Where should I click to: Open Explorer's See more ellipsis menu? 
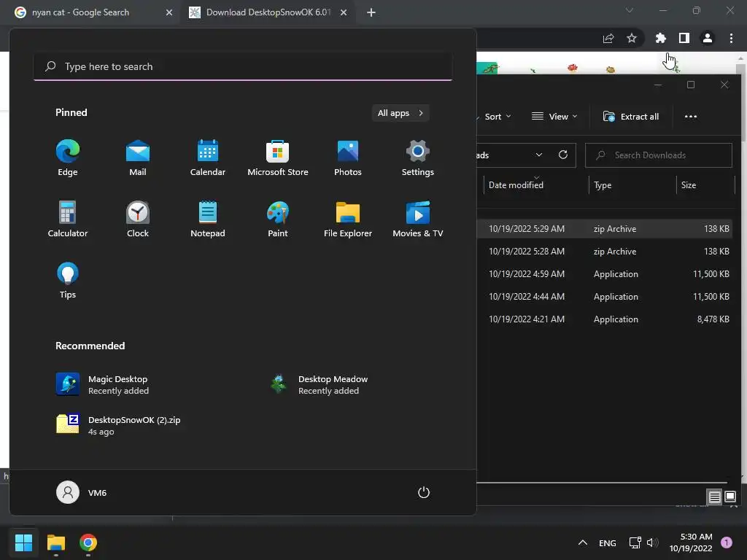coord(690,117)
